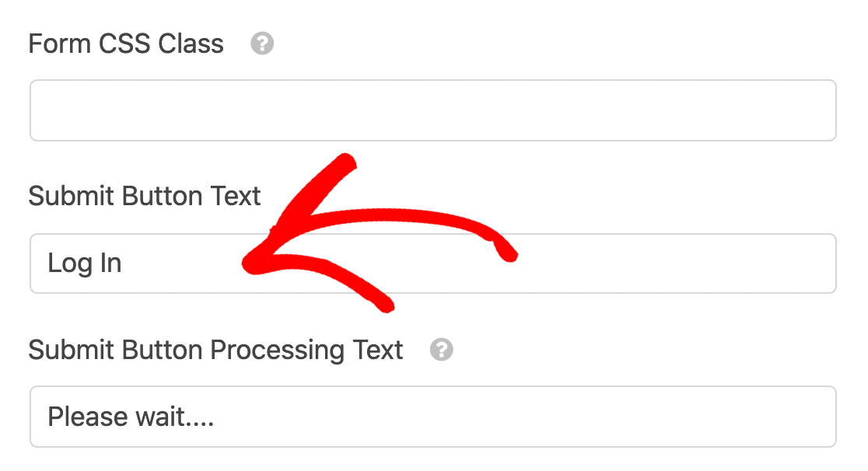Click the "Submit Button Text" label
The height and width of the screenshot is (471, 868).
point(145,197)
